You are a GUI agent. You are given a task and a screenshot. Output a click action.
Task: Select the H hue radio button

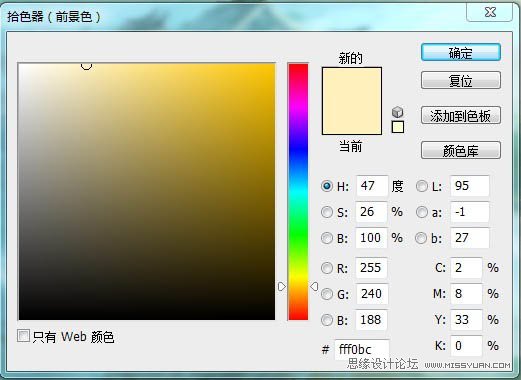coord(327,186)
